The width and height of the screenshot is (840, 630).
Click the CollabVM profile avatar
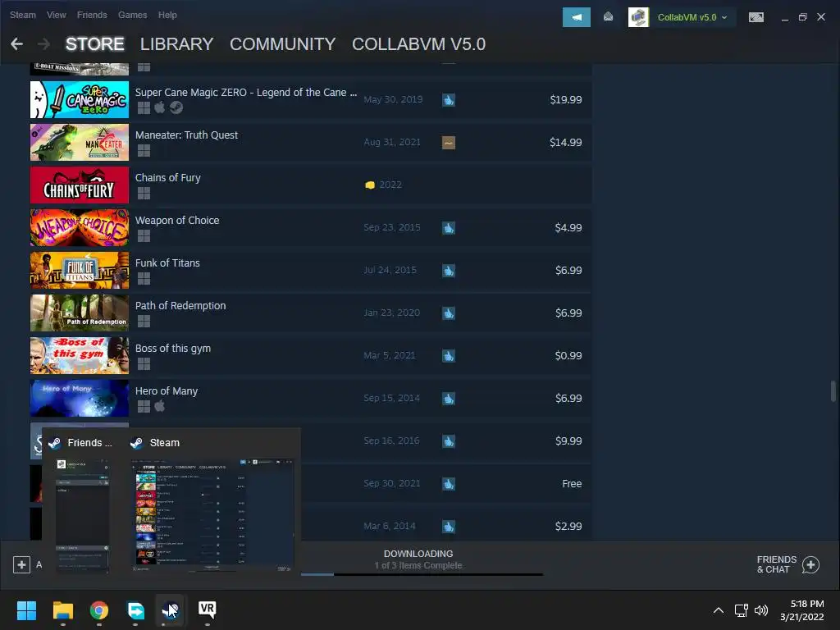click(638, 17)
